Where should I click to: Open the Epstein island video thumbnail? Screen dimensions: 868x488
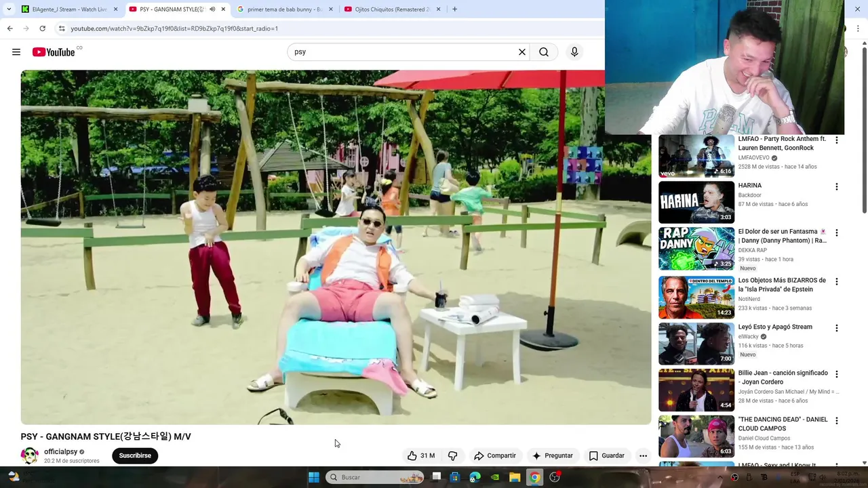696,297
